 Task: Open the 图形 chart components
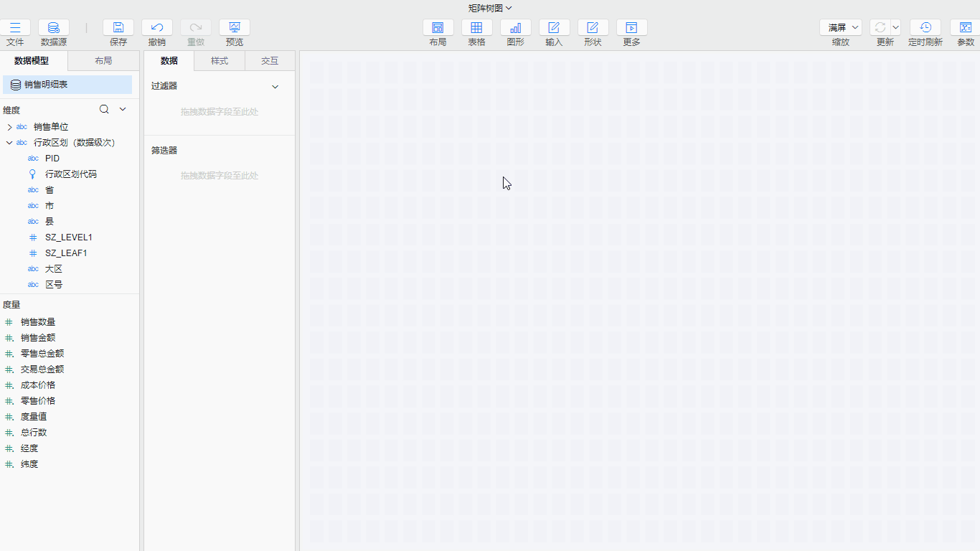(515, 28)
